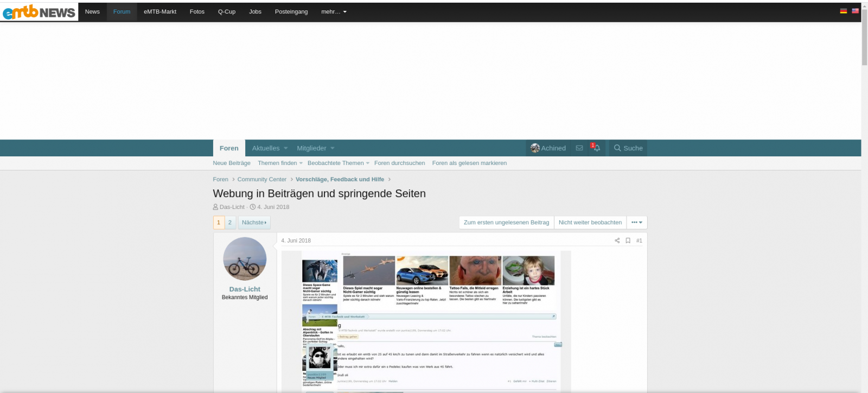
Task: Open the Mitglieder dropdown arrow
Action: [x=333, y=148]
